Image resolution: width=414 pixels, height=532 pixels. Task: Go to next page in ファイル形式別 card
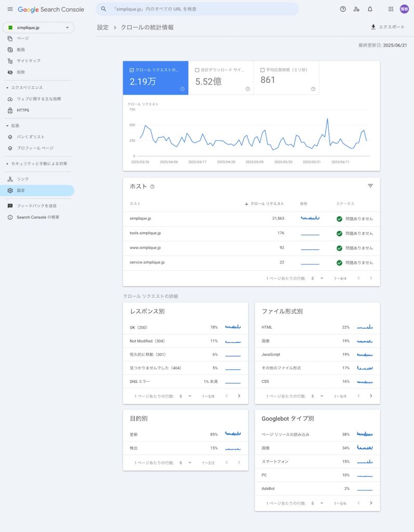pos(371,395)
